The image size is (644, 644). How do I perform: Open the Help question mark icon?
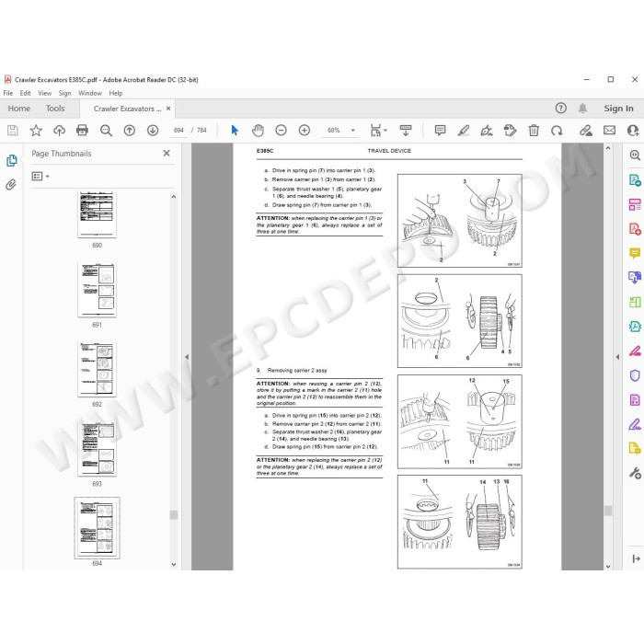(560, 108)
